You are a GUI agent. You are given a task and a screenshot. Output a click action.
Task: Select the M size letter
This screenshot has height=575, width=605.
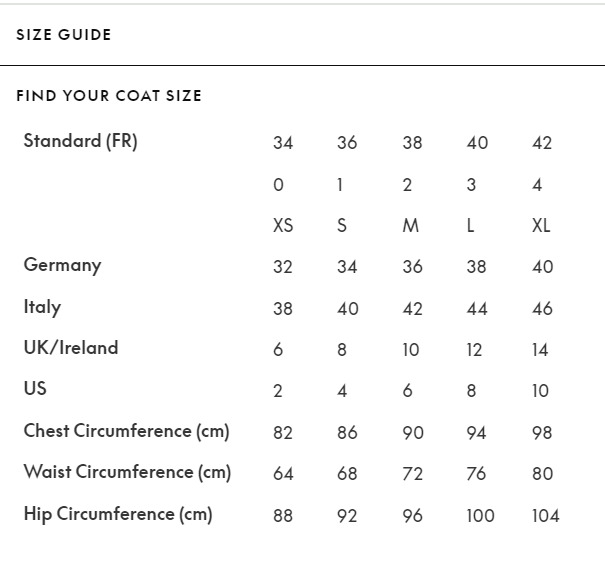click(x=410, y=226)
